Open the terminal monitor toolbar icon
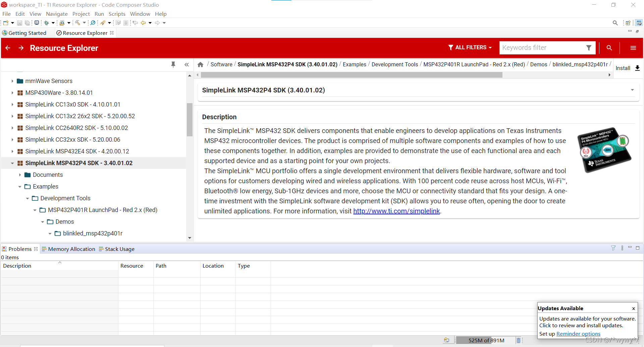The image size is (644, 347). point(37,23)
